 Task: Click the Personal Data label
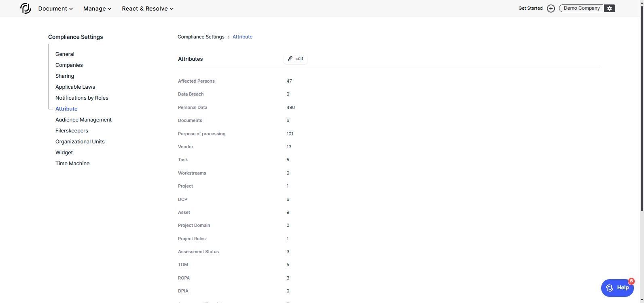pyautogui.click(x=193, y=107)
